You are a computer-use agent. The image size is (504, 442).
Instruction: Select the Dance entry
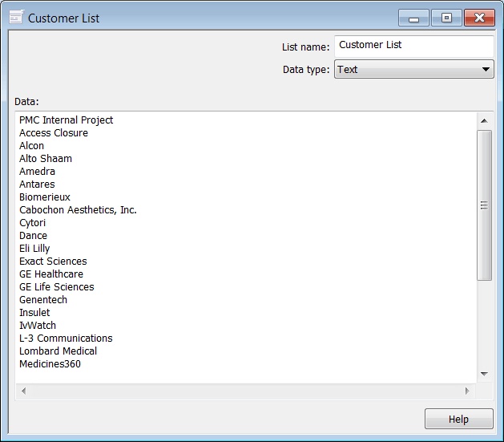pyautogui.click(x=33, y=236)
